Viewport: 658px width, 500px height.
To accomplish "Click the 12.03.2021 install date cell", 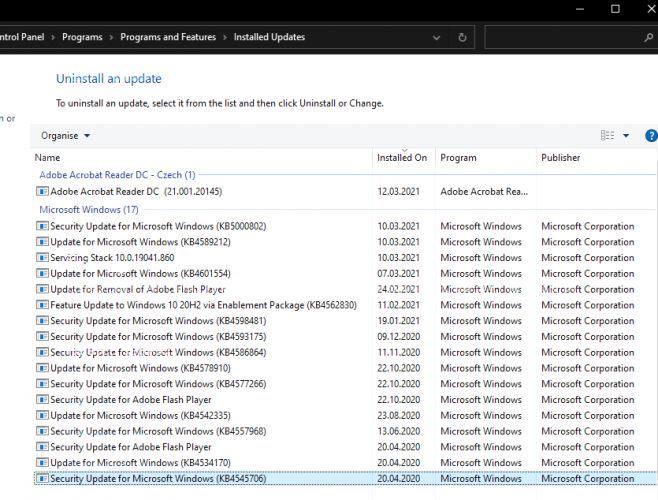I will (x=398, y=191).
